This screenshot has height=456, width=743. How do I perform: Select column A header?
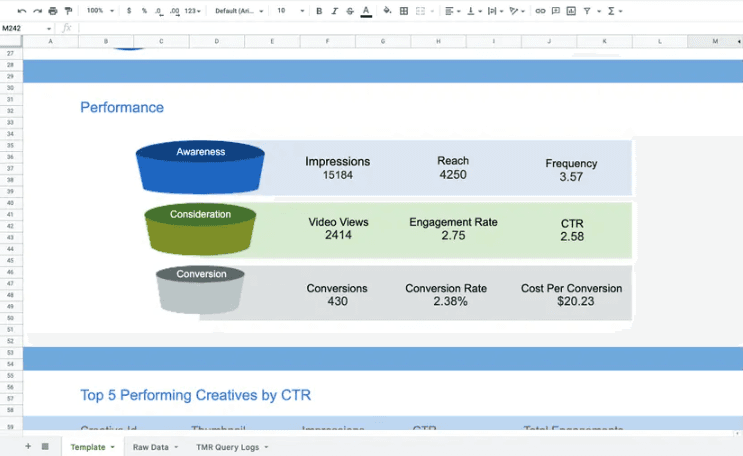click(x=50, y=41)
